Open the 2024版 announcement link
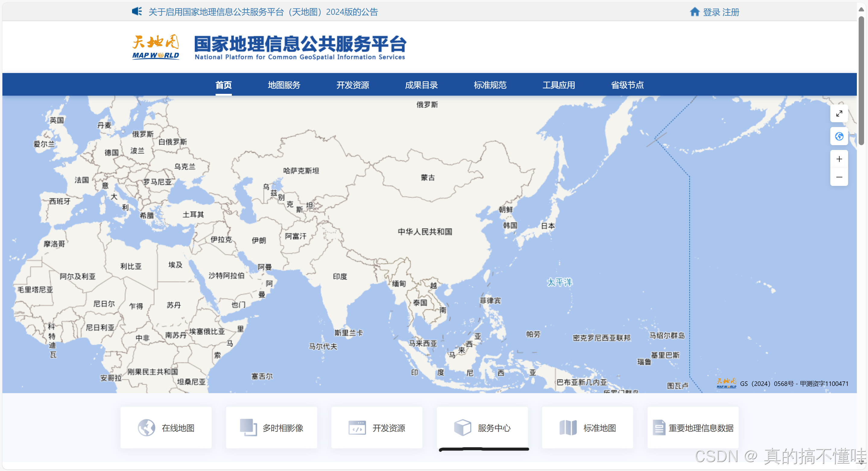 [x=263, y=12]
